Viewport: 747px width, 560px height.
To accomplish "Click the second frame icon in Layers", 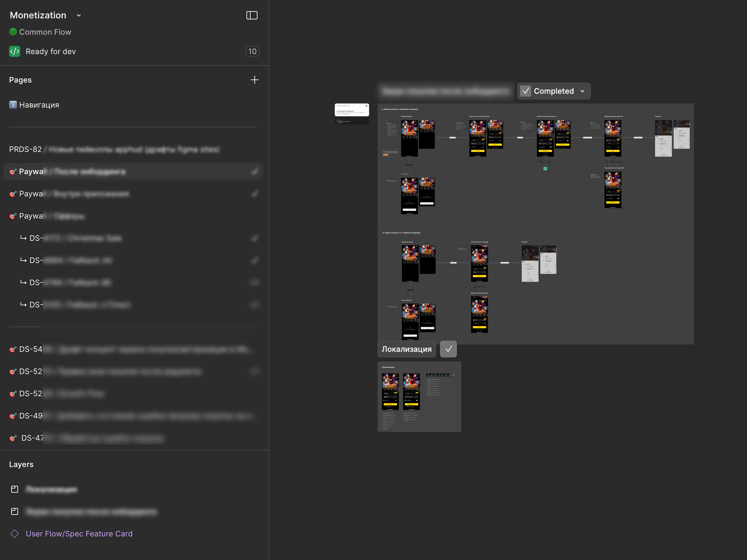I will pos(14,511).
